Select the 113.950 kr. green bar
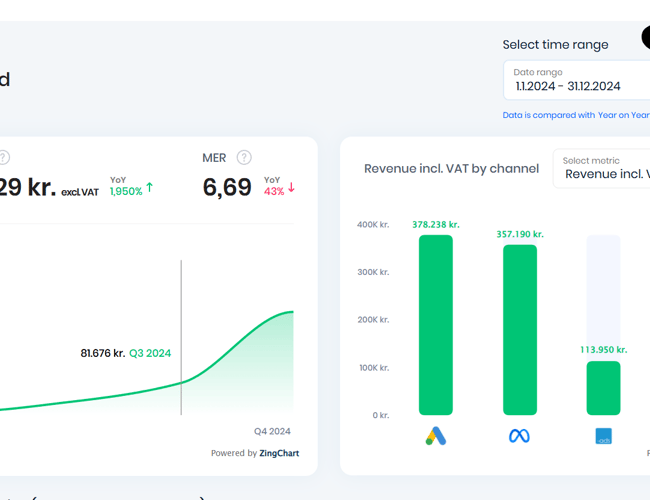 point(603,388)
